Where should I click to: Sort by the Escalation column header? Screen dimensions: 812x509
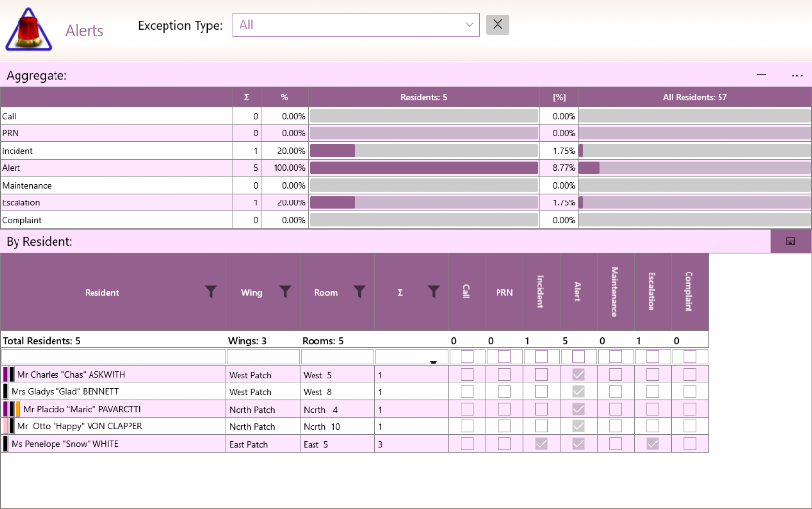click(x=652, y=292)
